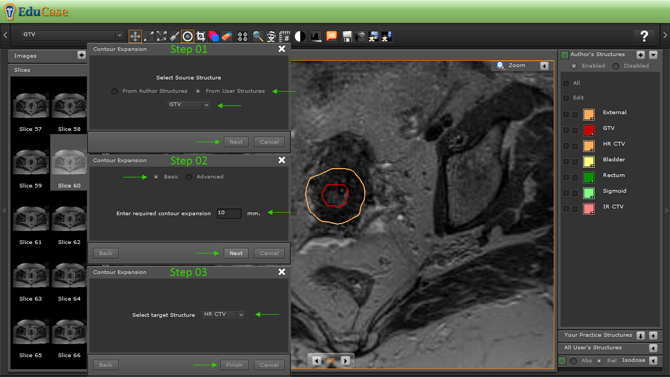Select the pan/move tool in toolbar
The image size is (670, 377).
point(135,36)
